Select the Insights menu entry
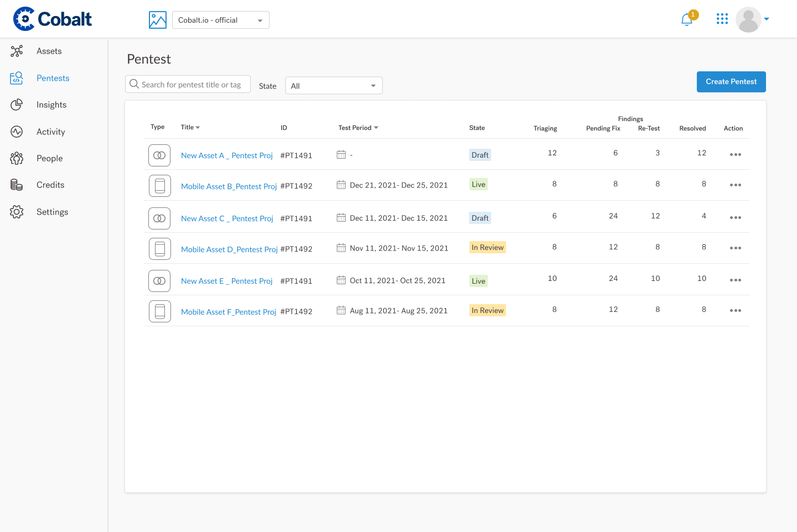This screenshot has height=532, width=797. coord(51,105)
